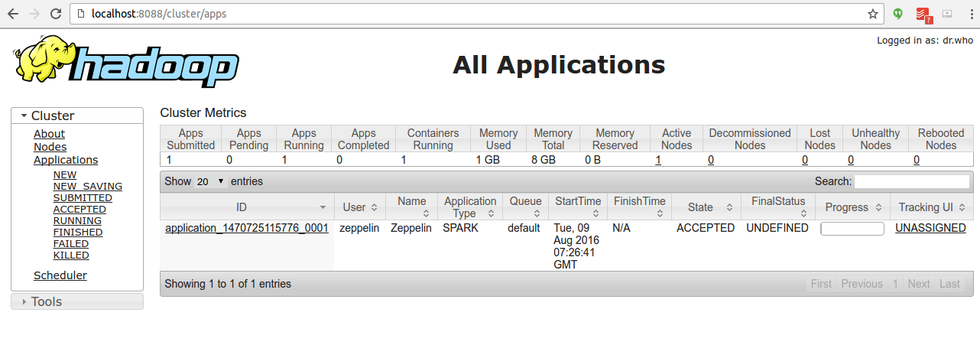Viewport: 980px width, 358px height.
Task: Focus the table Search field
Action: coord(911,181)
